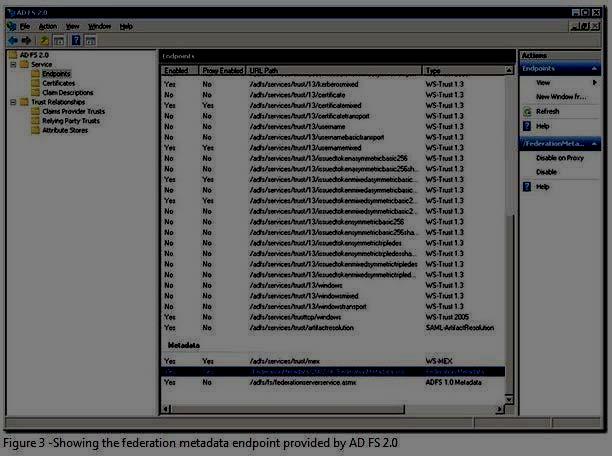Click the AD FS app icon in menu bar
612x456 pixels.
point(12,26)
